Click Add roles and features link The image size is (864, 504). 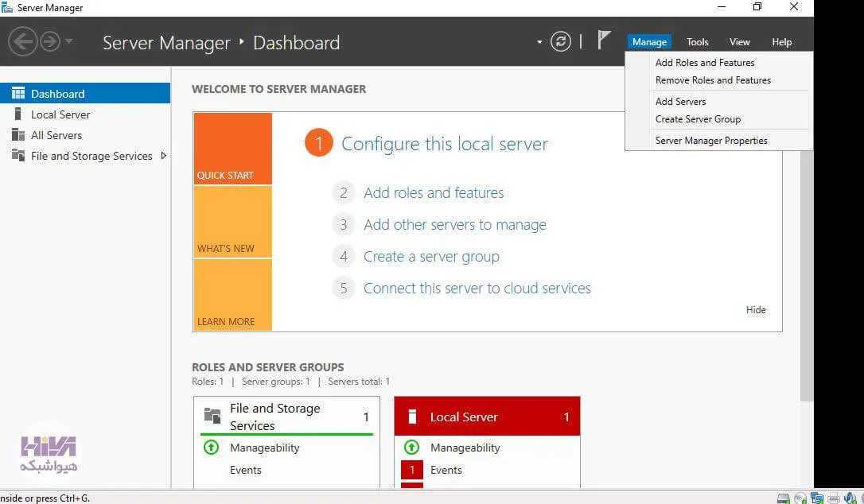coord(434,193)
